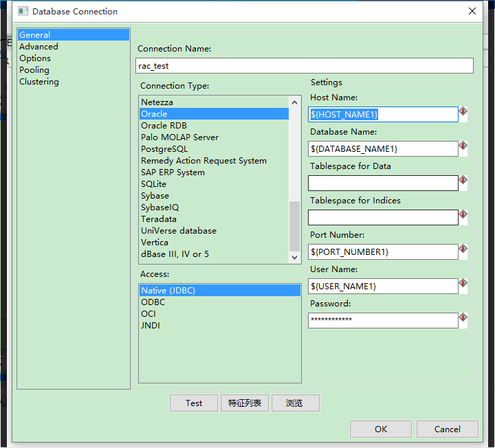Click the Host Name input field
The width and height of the screenshot is (495, 448).
[x=383, y=114]
